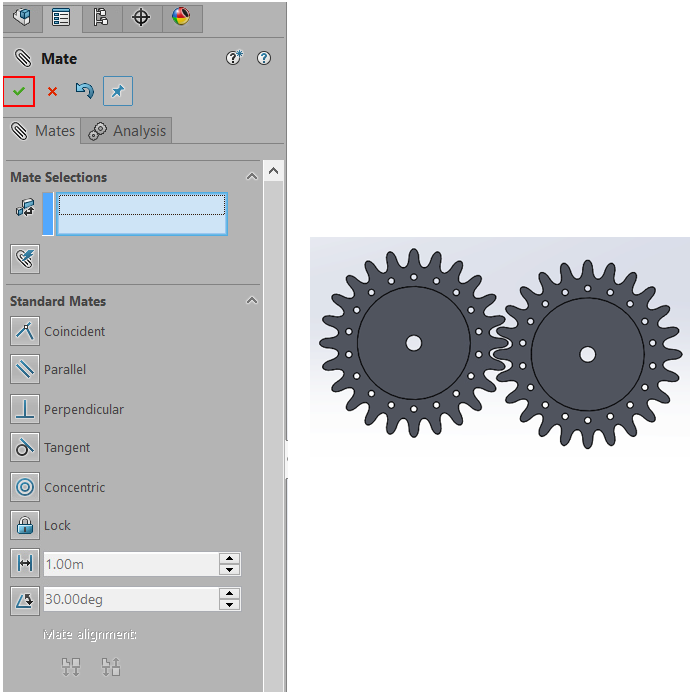This screenshot has height=696, width=693.
Task: Open the DisplayManager color ball tab
Action: (181, 18)
